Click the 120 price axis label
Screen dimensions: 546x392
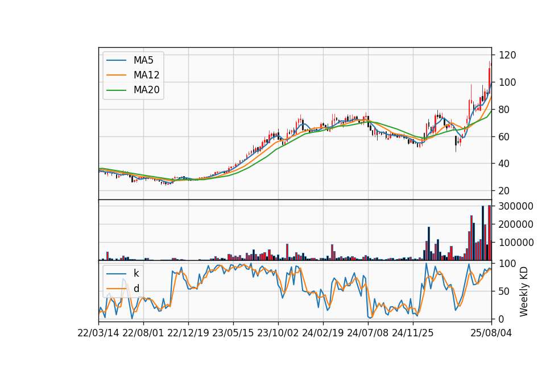[x=508, y=55]
